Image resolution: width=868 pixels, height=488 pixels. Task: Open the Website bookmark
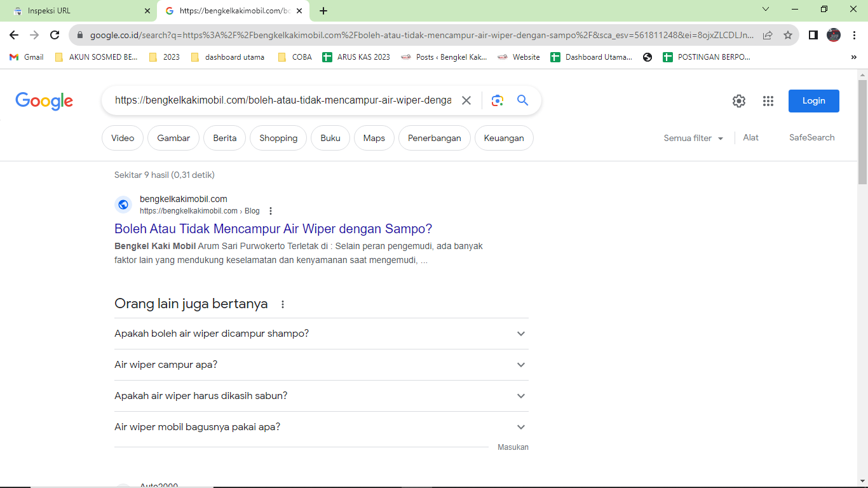point(519,57)
